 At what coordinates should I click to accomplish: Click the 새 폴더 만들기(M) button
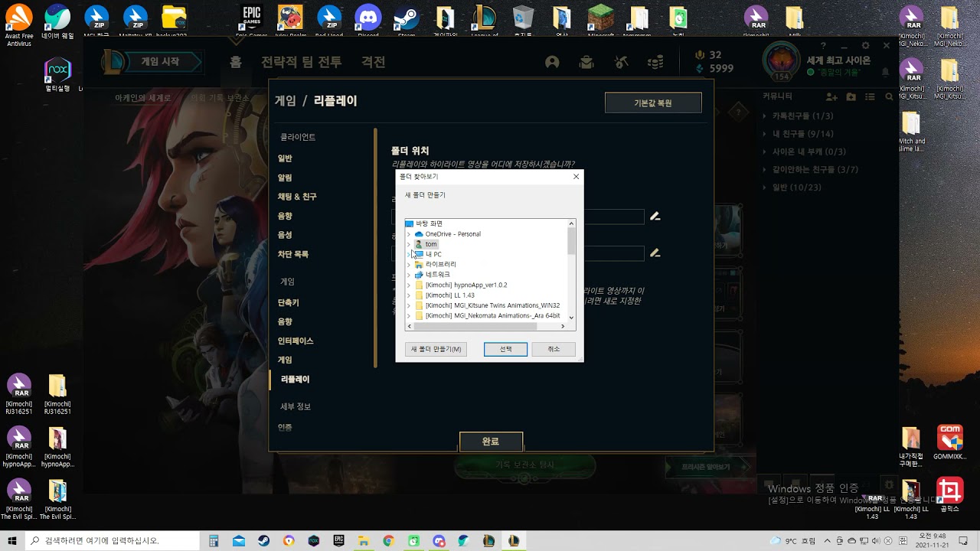point(436,349)
